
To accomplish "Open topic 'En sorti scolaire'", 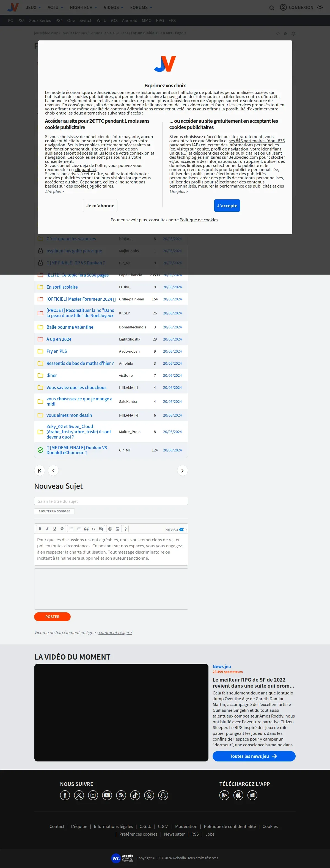I will [x=62, y=287].
